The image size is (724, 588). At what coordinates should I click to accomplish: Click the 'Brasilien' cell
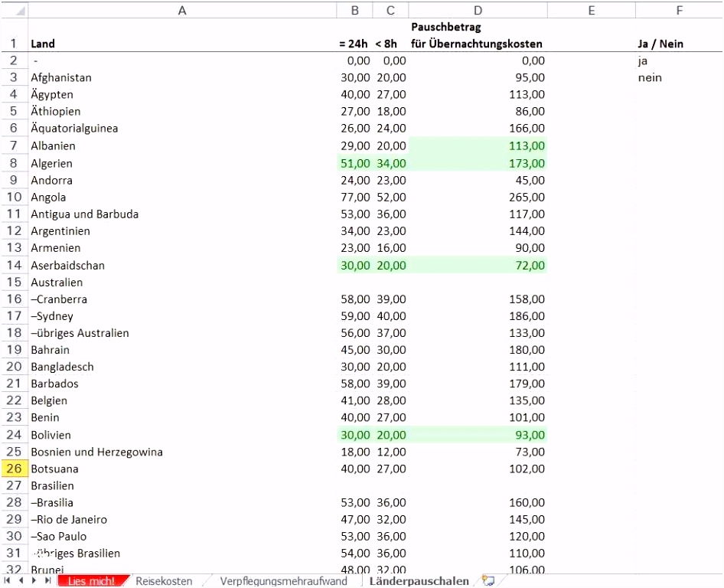[182, 485]
